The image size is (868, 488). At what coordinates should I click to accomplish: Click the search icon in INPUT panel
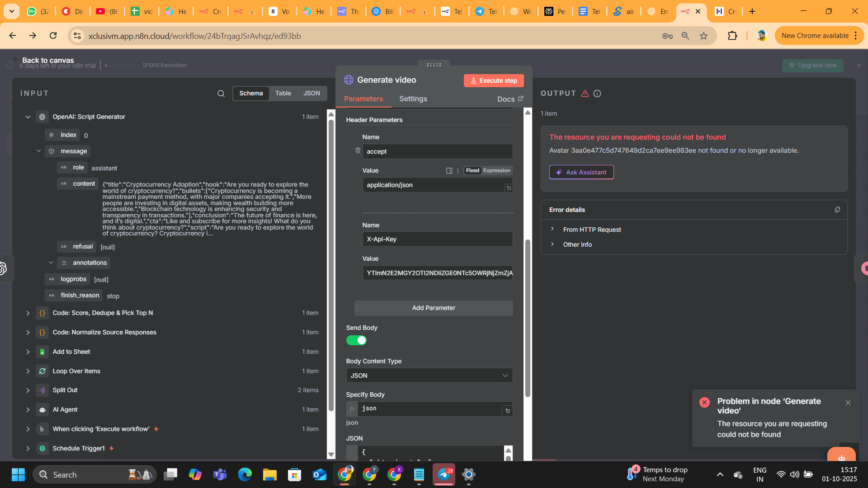221,94
